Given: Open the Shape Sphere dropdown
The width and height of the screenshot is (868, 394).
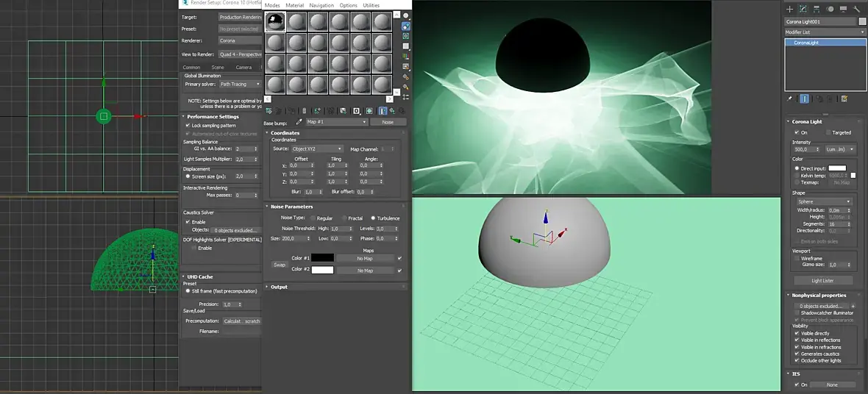Looking at the screenshot, I should click(823, 201).
